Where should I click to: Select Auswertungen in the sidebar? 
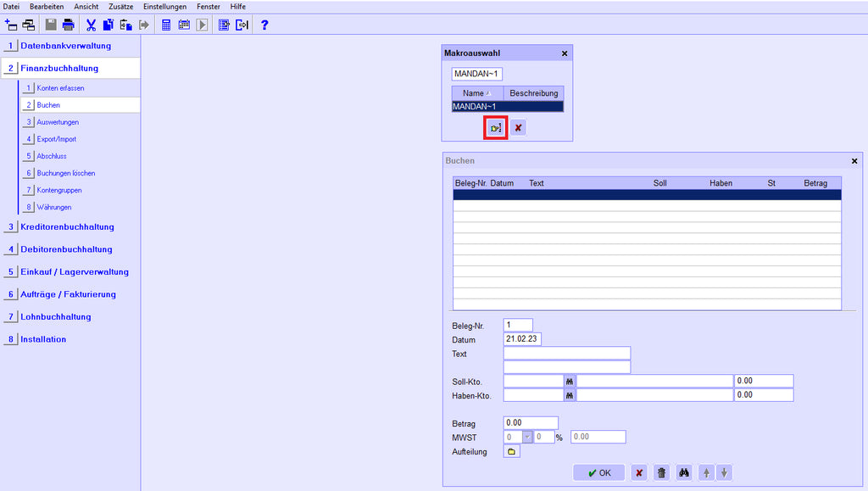(58, 122)
